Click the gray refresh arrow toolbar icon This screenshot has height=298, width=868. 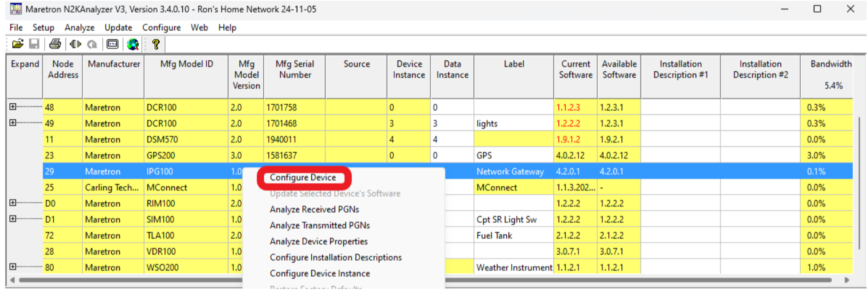[x=92, y=44]
